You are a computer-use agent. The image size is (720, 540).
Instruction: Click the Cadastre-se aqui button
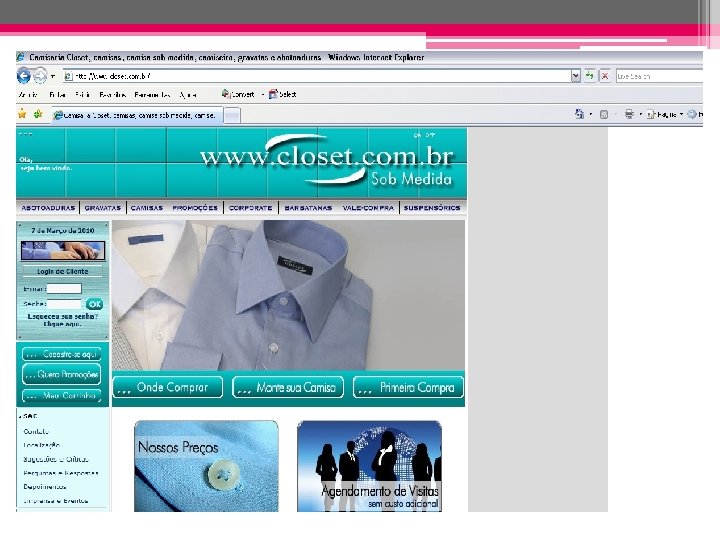(x=62, y=354)
